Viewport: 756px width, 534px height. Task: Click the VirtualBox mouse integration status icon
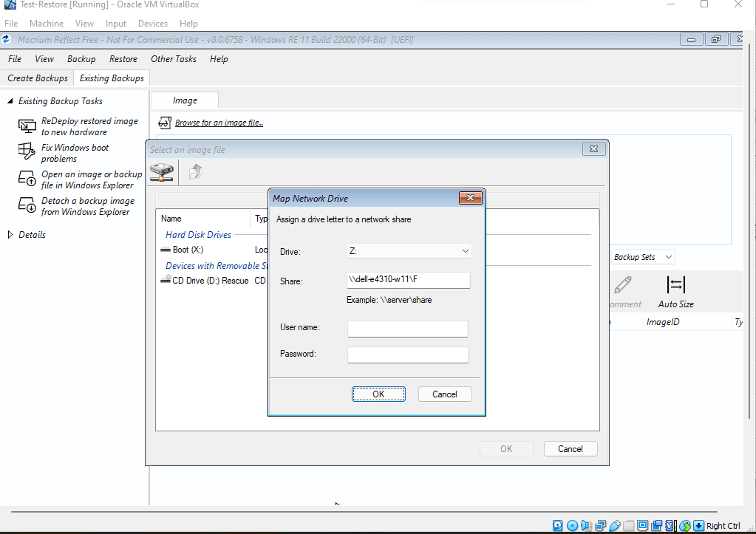(x=685, y=525)
